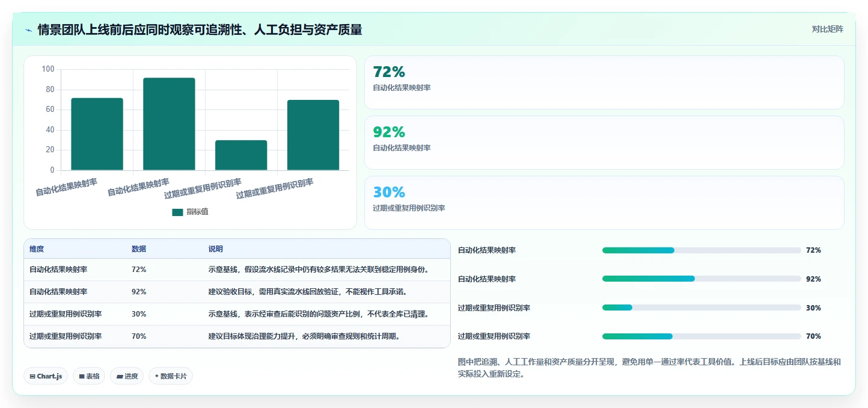Click the 指标值 legend text
868x408 pixels.
[x=197, y=212]
